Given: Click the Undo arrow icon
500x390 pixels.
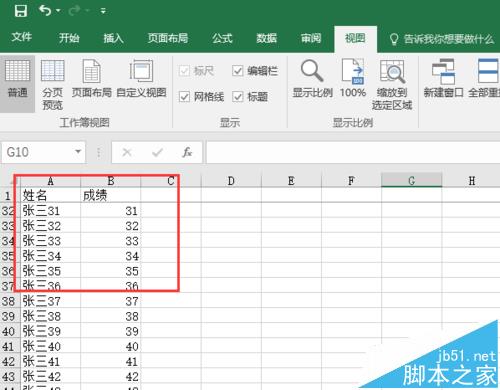Looking at the screenshot, I should coord(45,11).
